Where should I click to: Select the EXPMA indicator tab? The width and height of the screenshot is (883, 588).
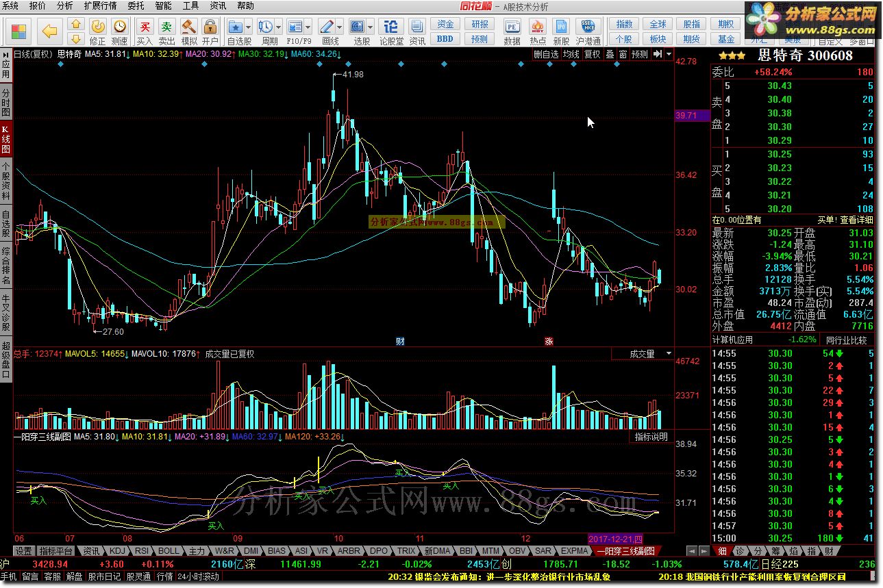click(x=575, y=550)
